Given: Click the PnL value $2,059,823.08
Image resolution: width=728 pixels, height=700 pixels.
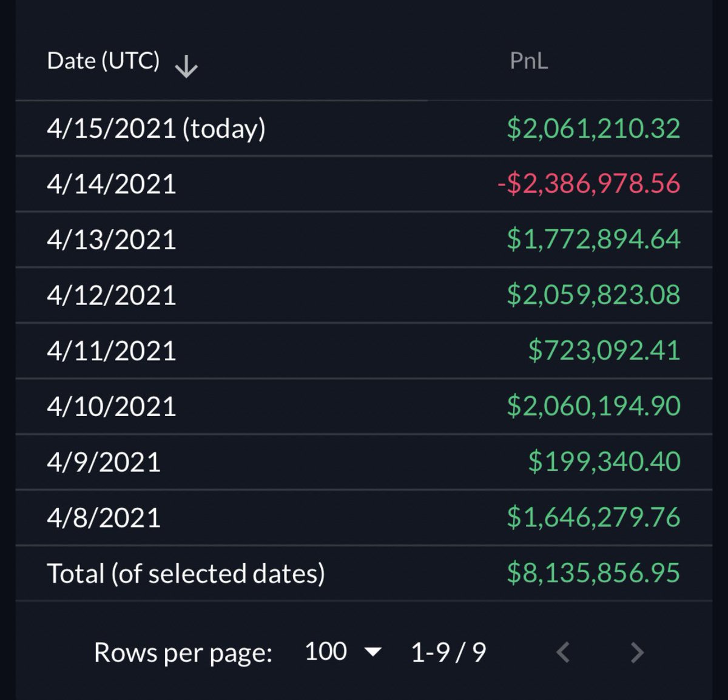Looking at the screenshot, I should 593,295.
